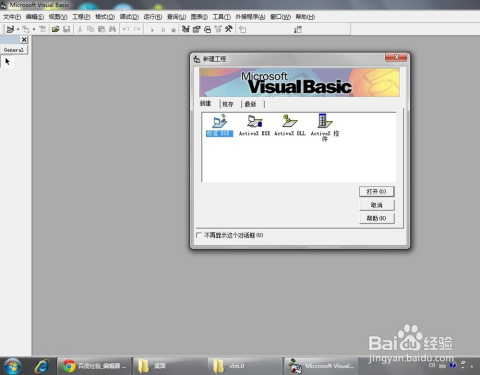The height and width of the screenshot is (375, 480).
Task: Open the Add Project dropdown arrow
Action: (x=18, y=29)
